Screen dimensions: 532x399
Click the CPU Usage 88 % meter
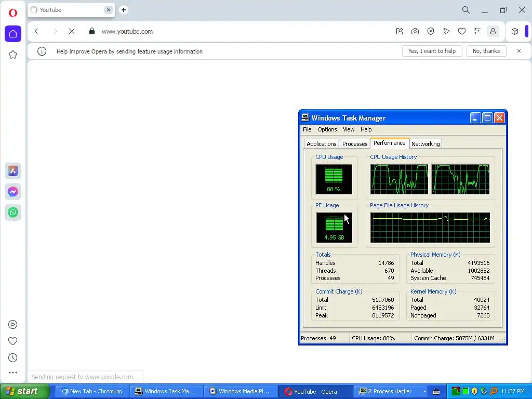click(334, 179)
